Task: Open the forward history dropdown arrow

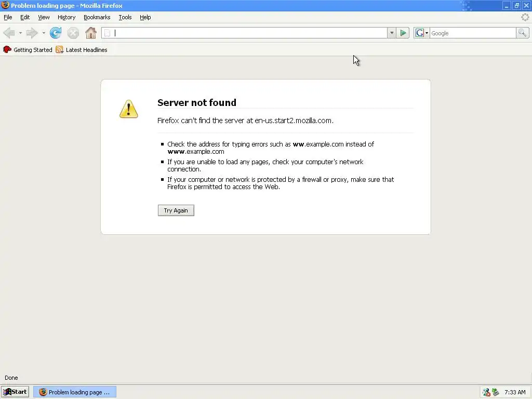Action: coord(44,33)
